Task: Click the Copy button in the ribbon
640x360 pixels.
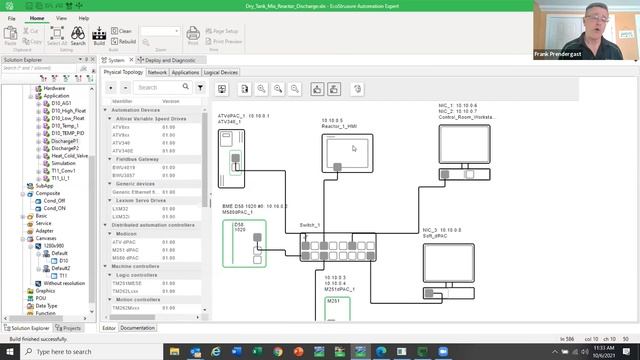Action: (x=32, y=41)
